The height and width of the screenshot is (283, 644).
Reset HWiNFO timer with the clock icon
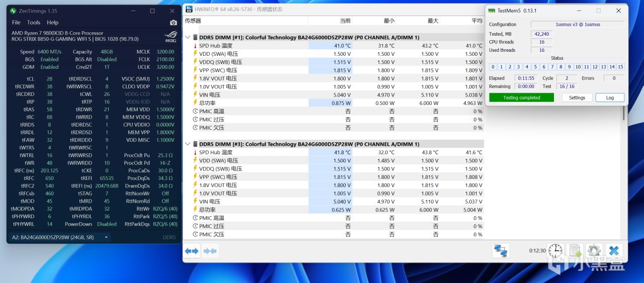point(555,250)
